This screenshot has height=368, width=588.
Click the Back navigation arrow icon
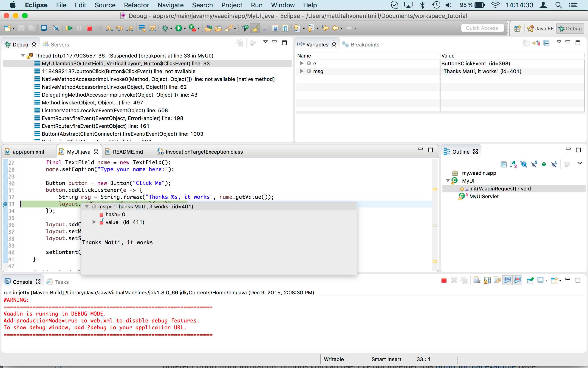pos(335,28)
